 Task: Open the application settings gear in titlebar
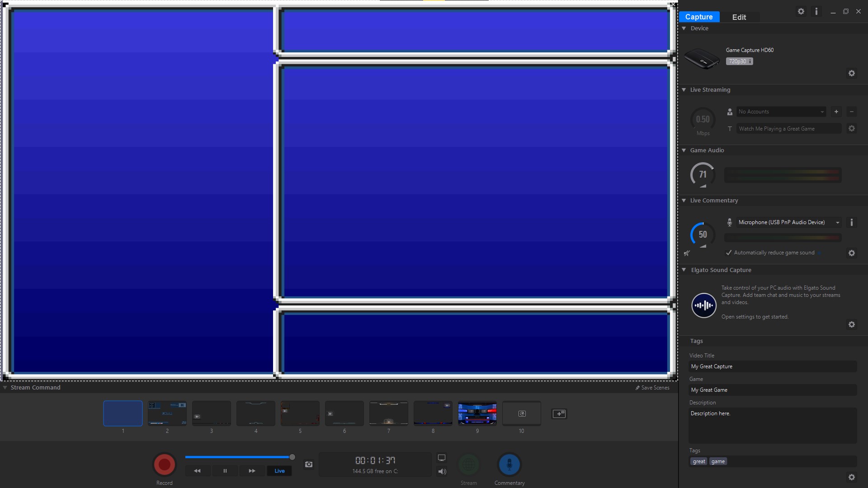tap(800, 11)
